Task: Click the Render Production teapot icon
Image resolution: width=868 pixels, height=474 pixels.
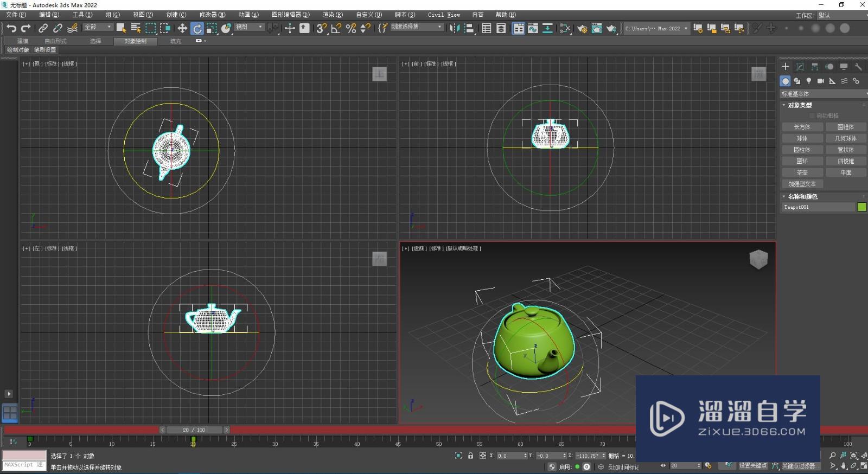Action: click(x=611, y=28)
